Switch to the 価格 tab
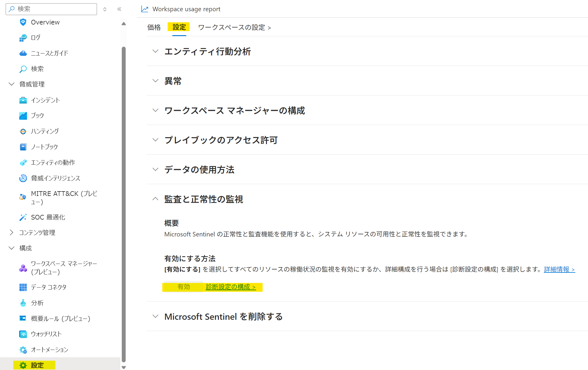 point(154,27)
